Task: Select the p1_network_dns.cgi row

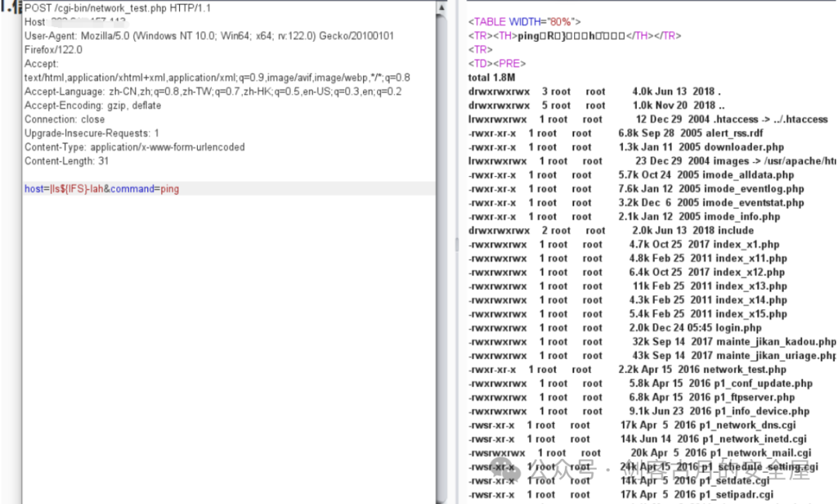Action: tap(632, 424)
